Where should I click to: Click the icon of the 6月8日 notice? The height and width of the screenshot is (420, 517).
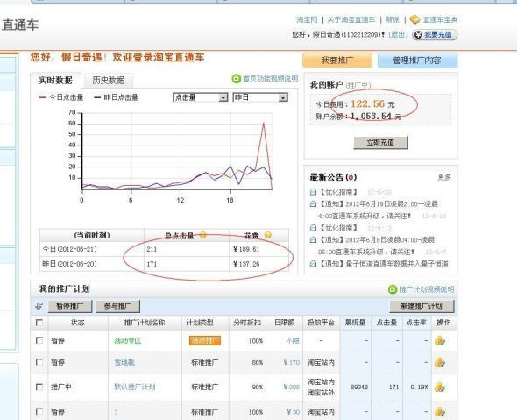(313, 240)
